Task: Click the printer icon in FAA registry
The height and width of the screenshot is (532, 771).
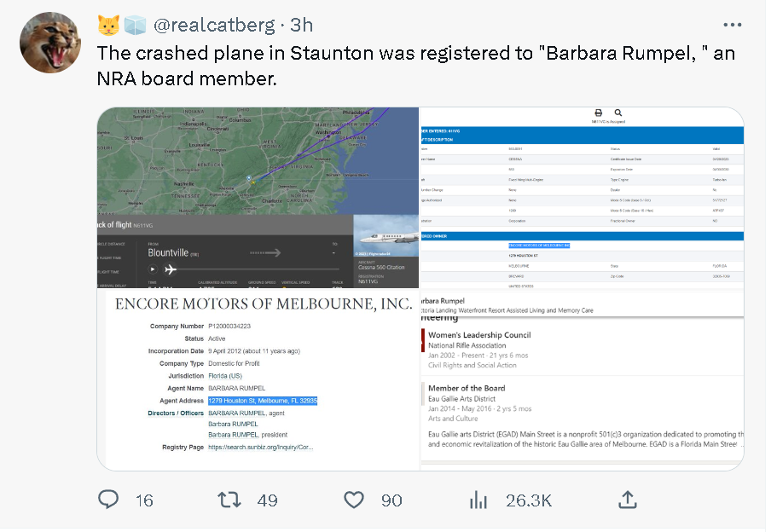Action: click(x=599, y=113)
